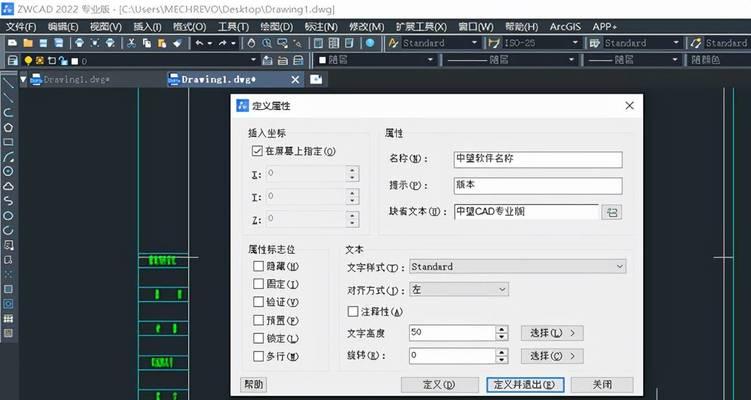
Task: Click the Match Properties brush icon
Action: tap(178, 43)
